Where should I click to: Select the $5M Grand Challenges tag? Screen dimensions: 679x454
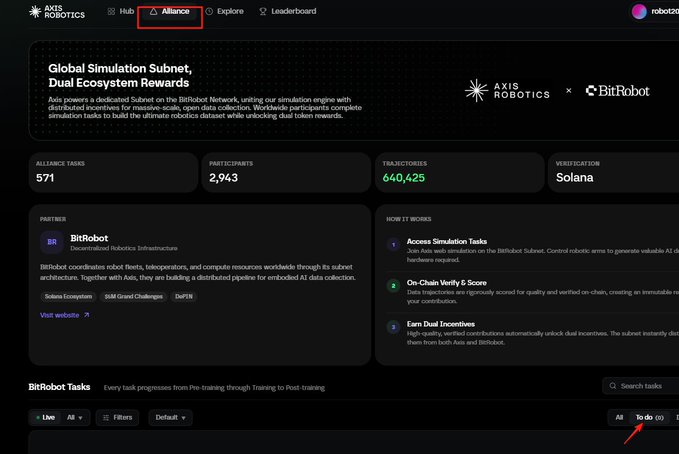point(133,296)
